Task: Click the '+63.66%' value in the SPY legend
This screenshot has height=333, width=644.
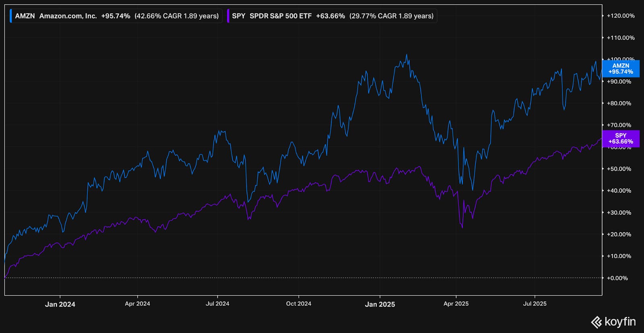Action: 330,16
